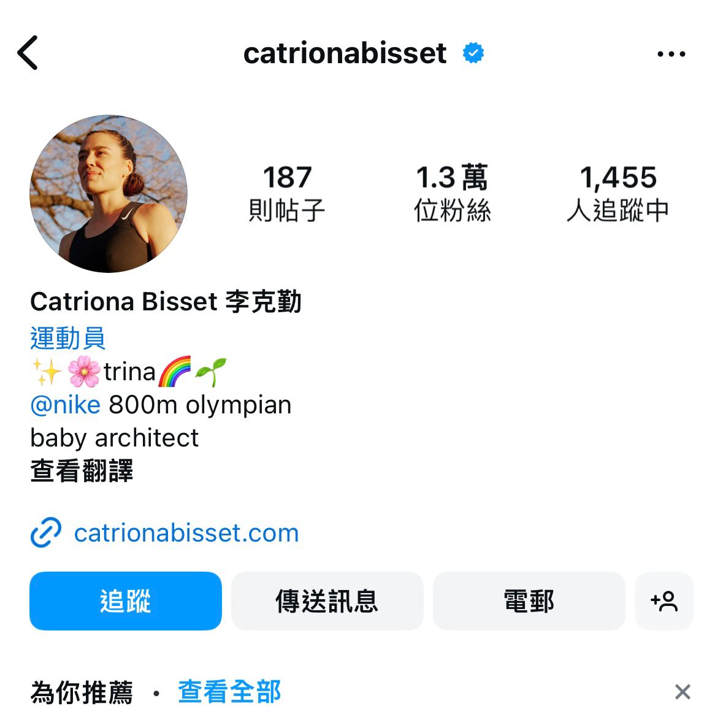Open the circular profile picture
This screenshot has width=723, height=728.
[108, 194]
